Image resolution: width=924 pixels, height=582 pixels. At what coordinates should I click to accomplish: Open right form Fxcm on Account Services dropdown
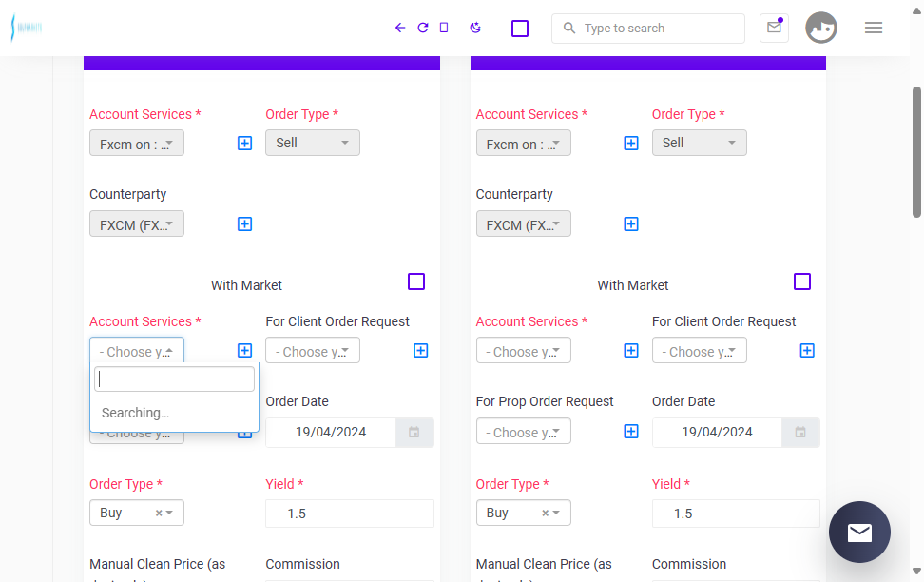[523, 144]
